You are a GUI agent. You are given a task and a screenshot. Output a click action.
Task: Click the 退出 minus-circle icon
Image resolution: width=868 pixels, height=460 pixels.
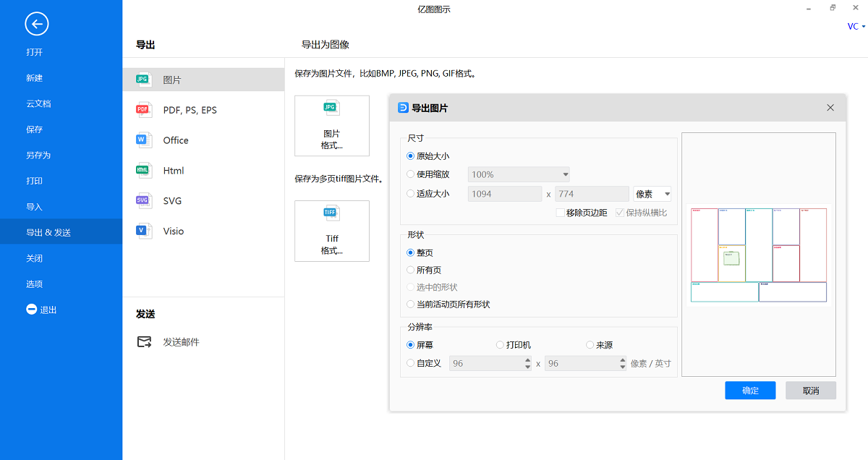pos(31,310)
